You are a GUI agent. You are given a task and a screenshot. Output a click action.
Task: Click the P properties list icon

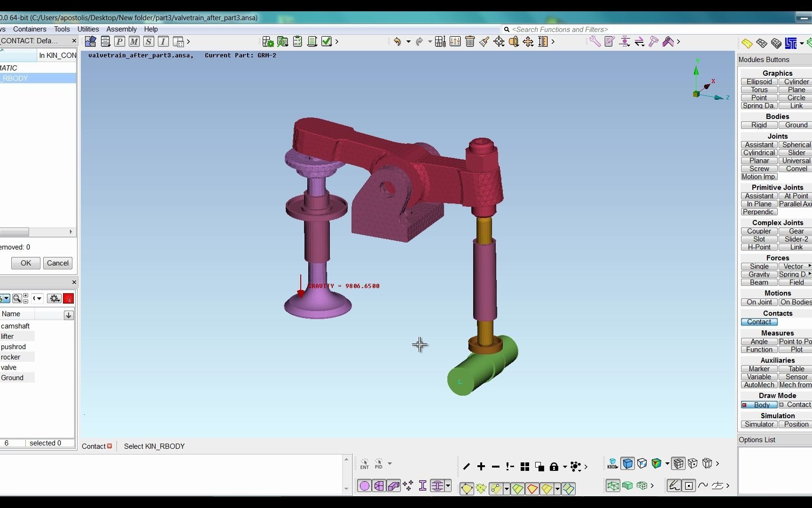119,41
